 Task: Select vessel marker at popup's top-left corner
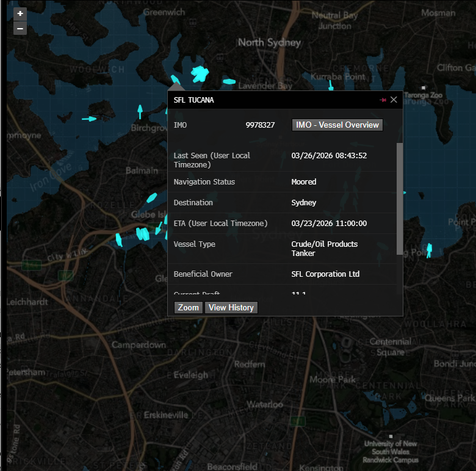click(176, 79)
